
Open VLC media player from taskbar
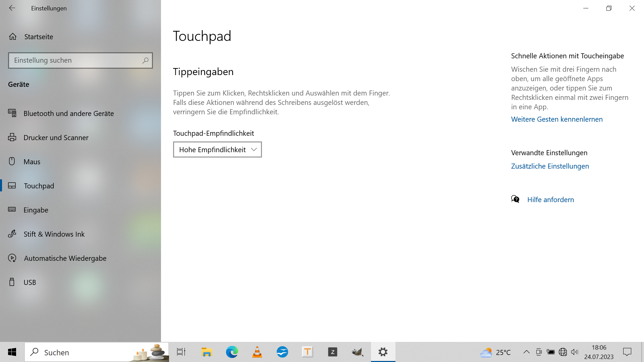coord(257,352)
